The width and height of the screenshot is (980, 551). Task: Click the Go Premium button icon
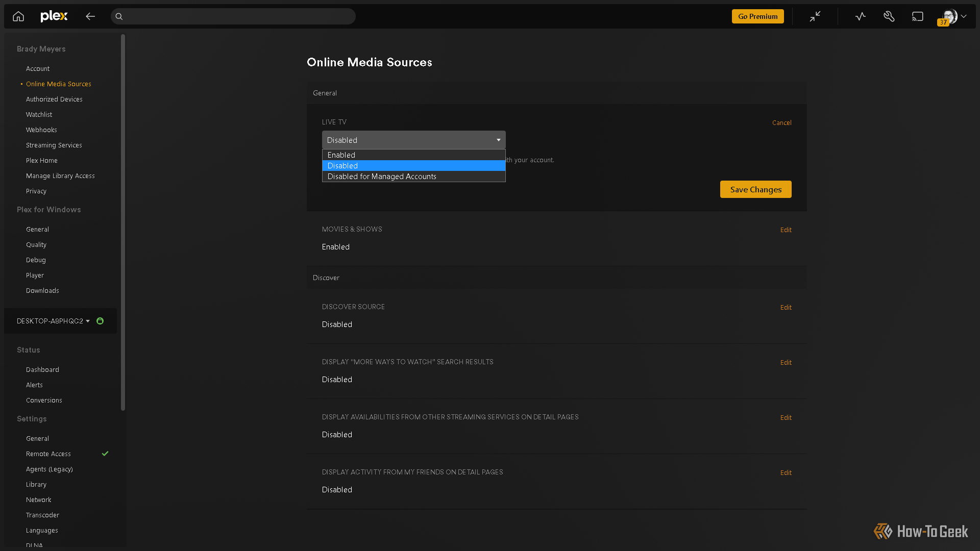tap(758, 15)
